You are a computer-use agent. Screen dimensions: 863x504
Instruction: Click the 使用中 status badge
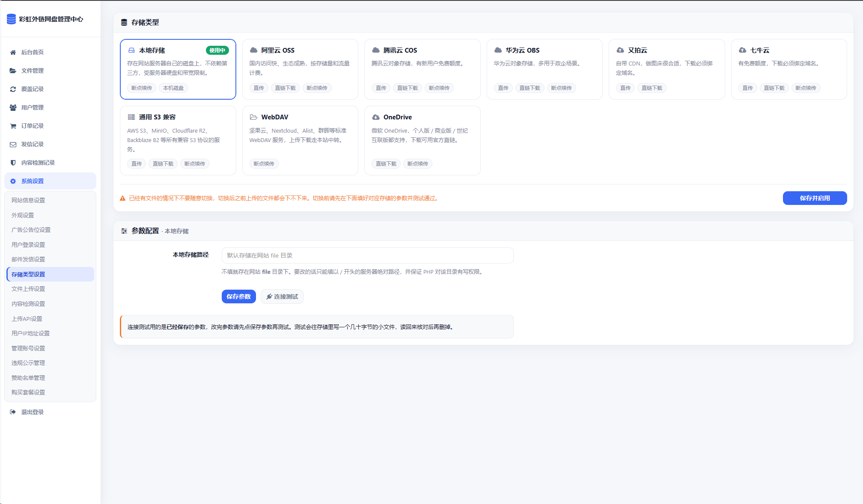click(x=217, y=50)
